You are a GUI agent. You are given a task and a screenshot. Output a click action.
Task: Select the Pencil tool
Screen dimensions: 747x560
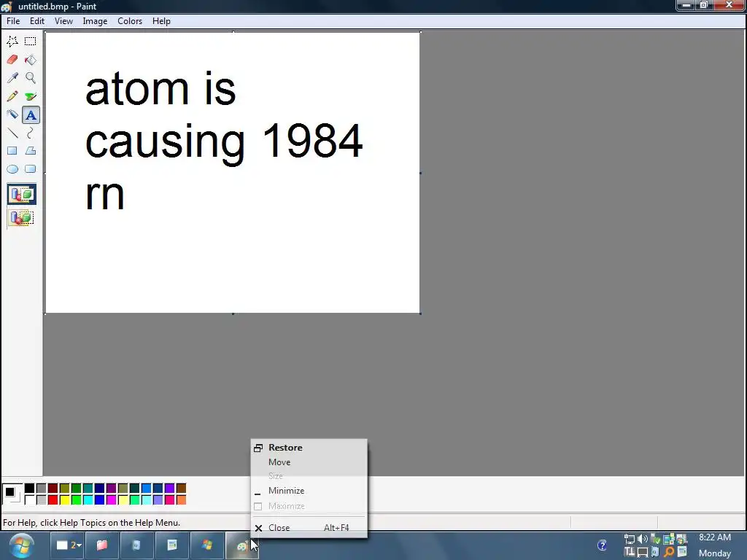[12, 96]
